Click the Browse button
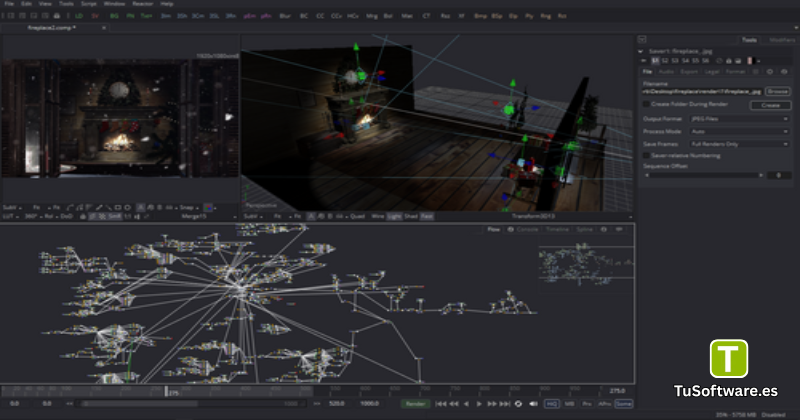The width and height of the screenshot is (800, 420). click(778, 91)
